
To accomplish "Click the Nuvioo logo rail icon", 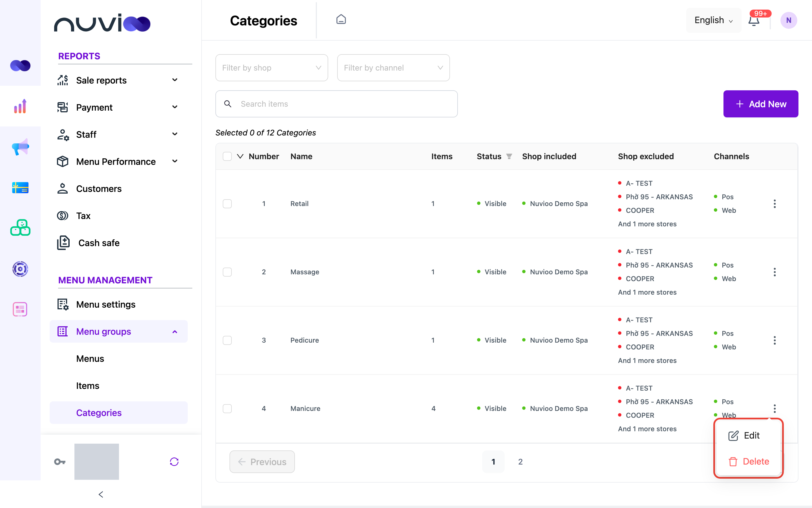I will [20, 65].
